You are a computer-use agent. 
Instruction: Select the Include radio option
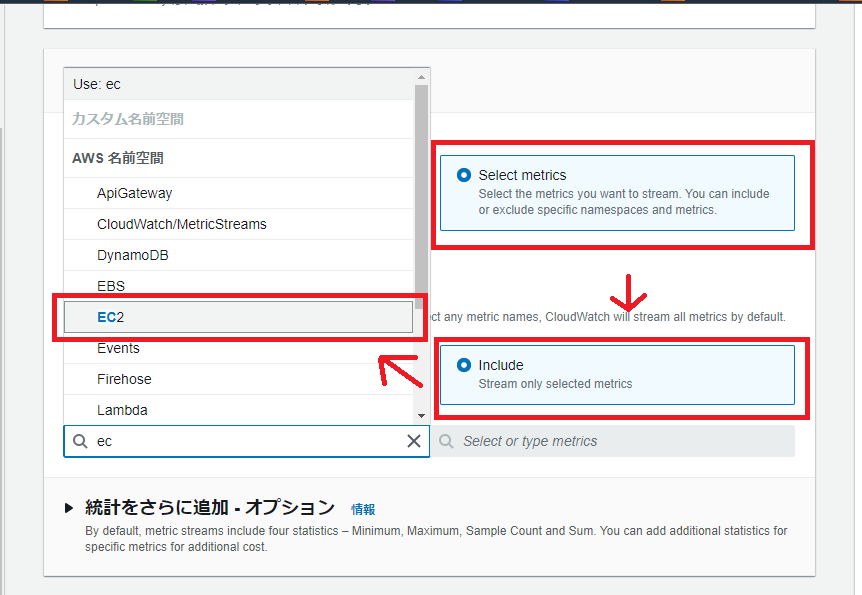[x=464, y=365]
